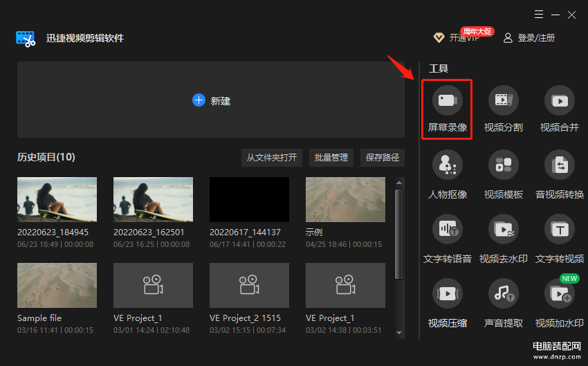Click timestamp 06/23 16:25 | 00:00:08

tap(151, 244)
